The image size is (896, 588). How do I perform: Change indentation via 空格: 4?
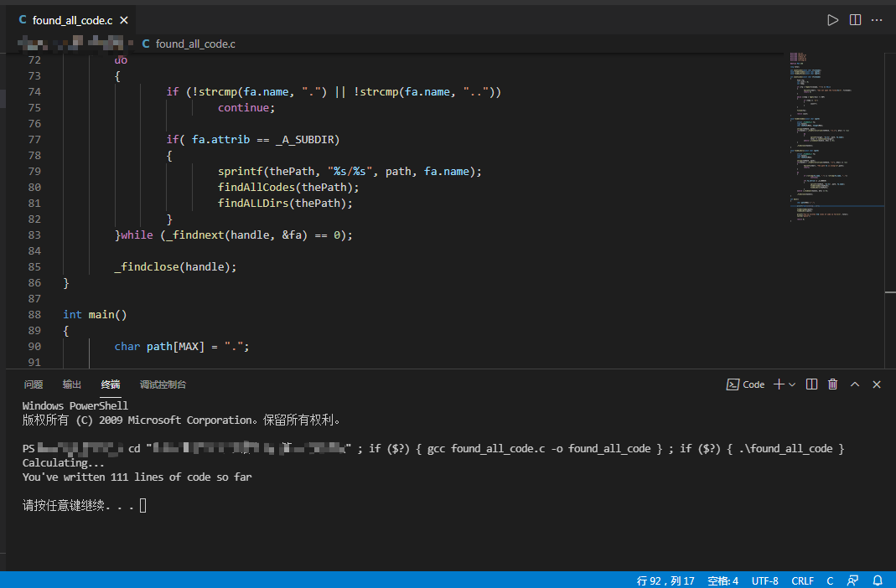[722, 580]
